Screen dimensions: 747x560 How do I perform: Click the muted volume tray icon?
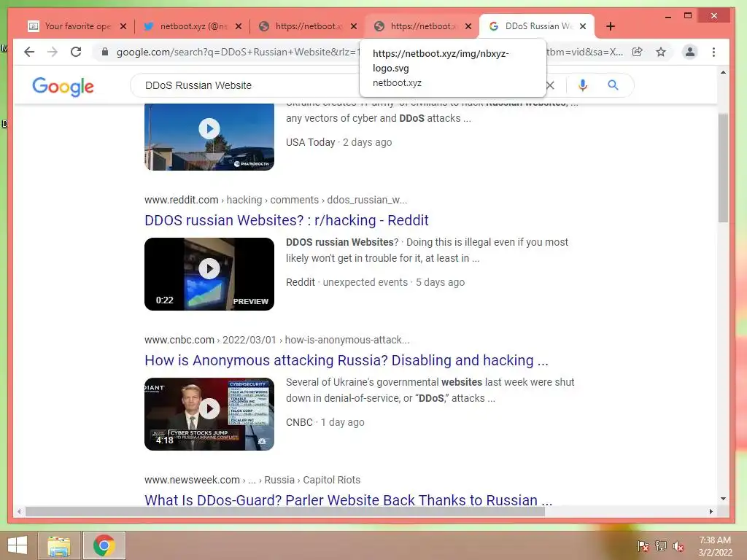pyautogui.click(x=678, y=545)
